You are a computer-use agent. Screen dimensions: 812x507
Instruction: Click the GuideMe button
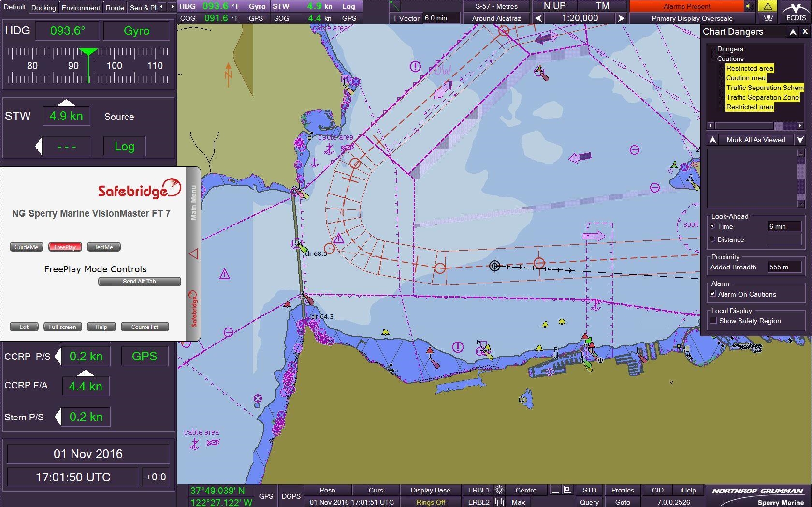(x=26, y=247)
